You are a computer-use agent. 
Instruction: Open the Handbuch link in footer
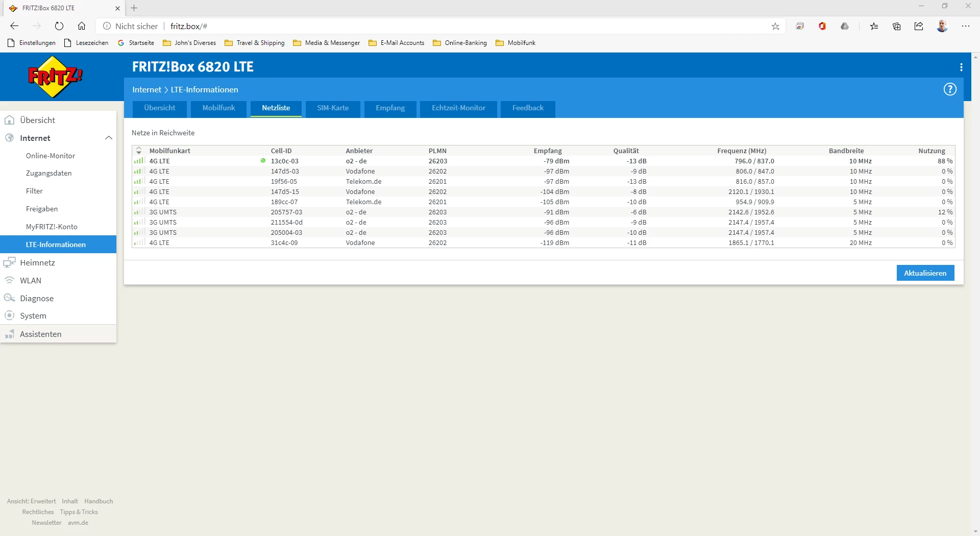99,501
